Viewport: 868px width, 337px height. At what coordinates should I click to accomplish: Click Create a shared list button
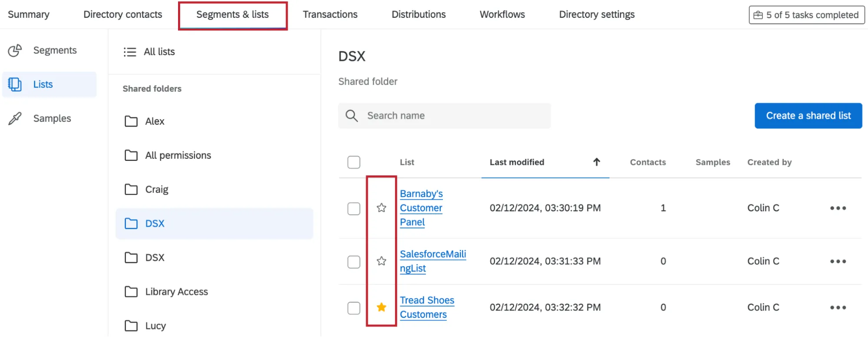(x=808, y=116)
